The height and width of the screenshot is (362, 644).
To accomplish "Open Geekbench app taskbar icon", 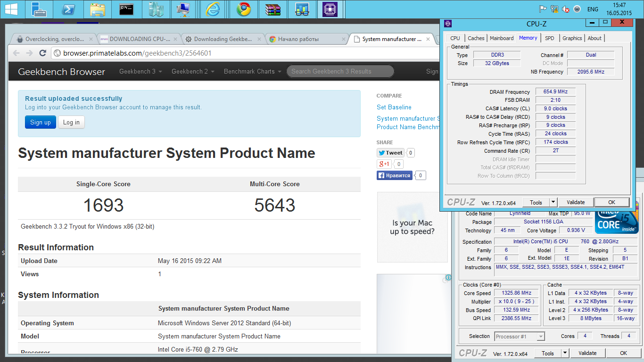I will click(x=301, y=9).
